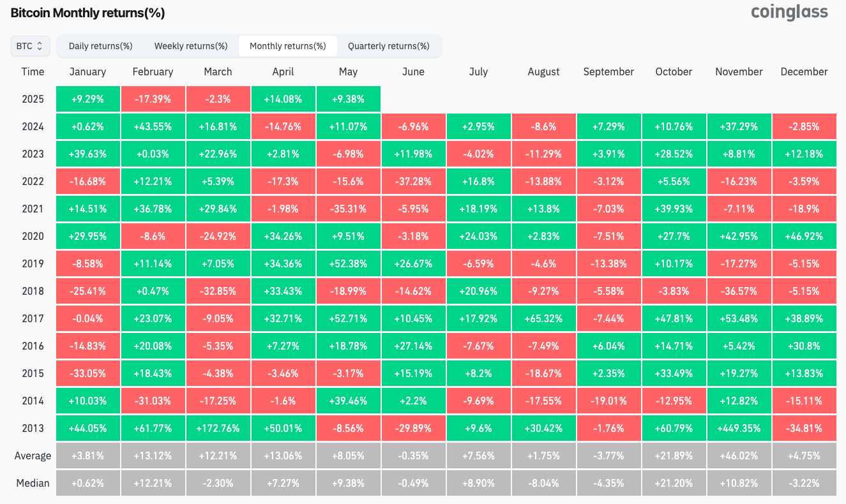Click the coinglass logo
Viewport: 846px width, 504px height.
789,11
